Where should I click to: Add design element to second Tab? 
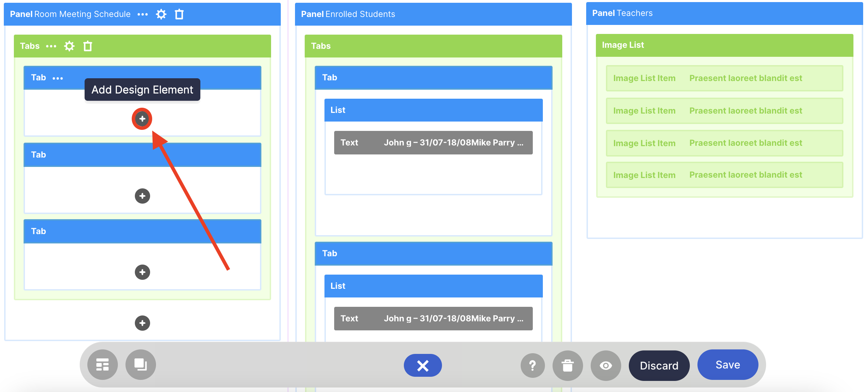[x=142, y=196]
